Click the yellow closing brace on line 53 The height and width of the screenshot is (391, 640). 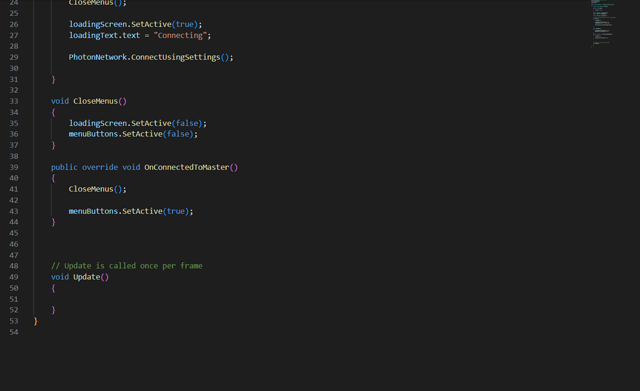coord(36,321)
